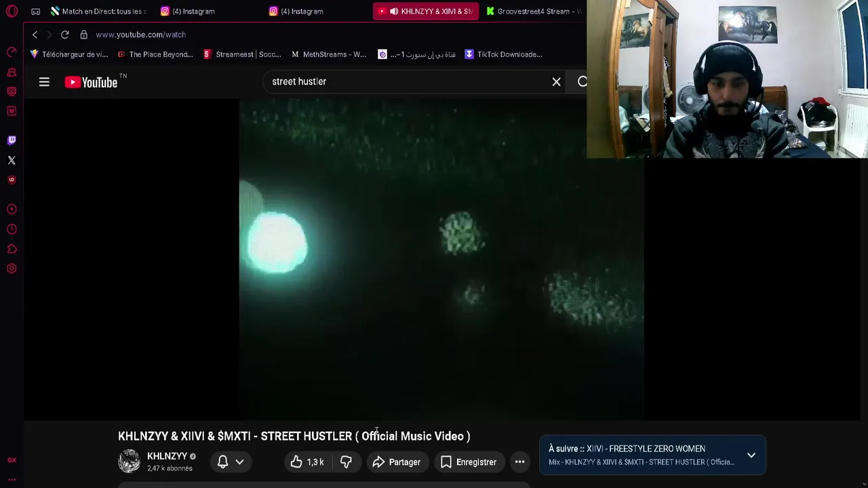This screenshot has height=488, width=868.
Task: Click the www.youtube.com/watch address bar
Action: click(140, 35)
